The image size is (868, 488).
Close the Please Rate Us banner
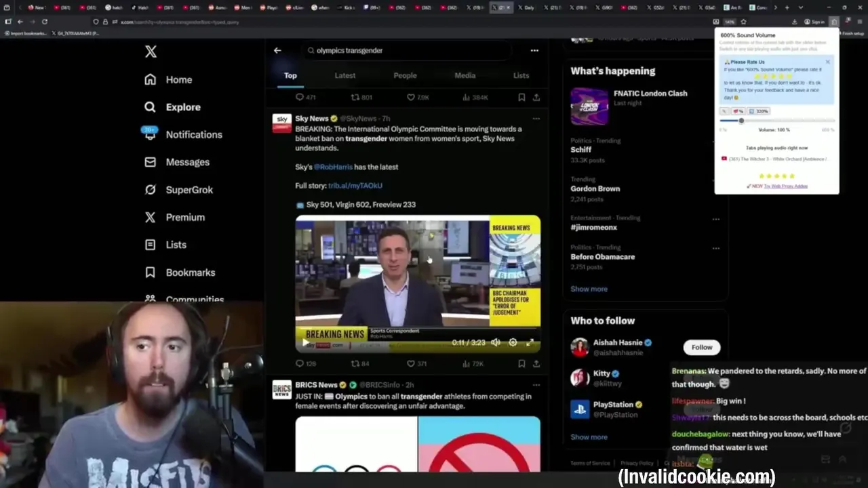coord(827,62)
